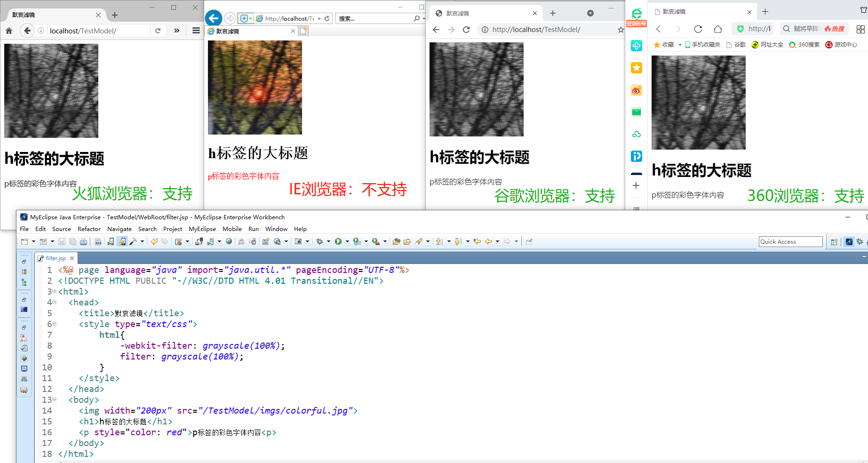868x463 pixels.
Task: Save filter.jsp using the Save icon
Action: click(62, 241)
